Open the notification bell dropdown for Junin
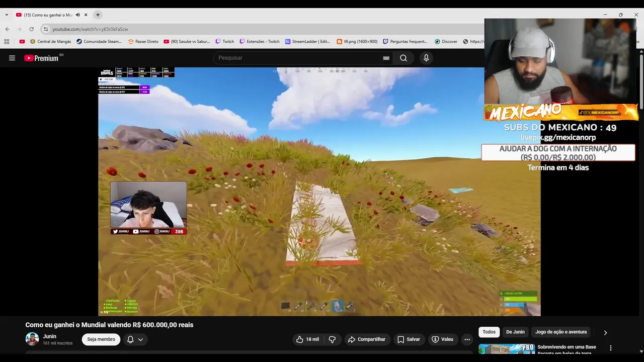 pyautogui.click(x=135, y=339)
